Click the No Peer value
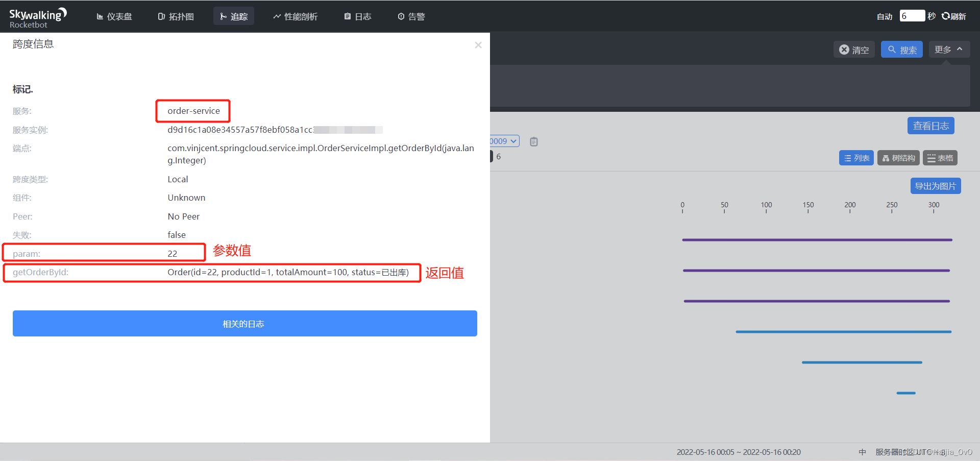The height and width of the screenshot is (461, 980). click(x=184, y=216)
